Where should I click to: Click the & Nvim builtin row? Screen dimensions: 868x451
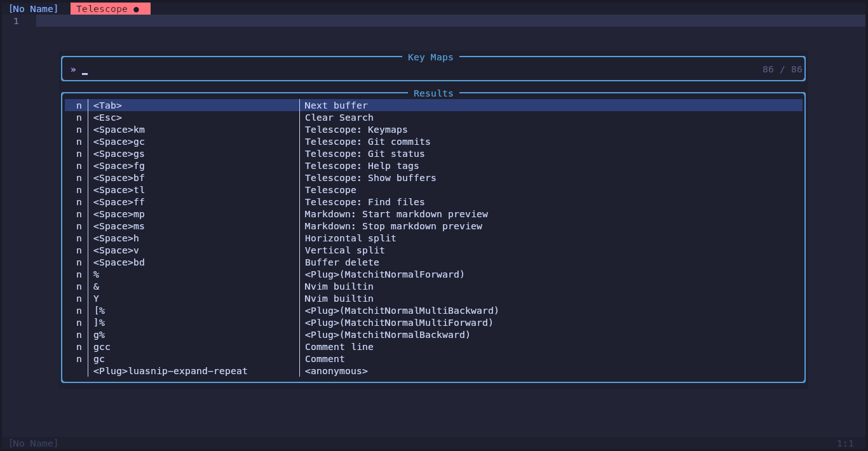[x=433, y=286]
